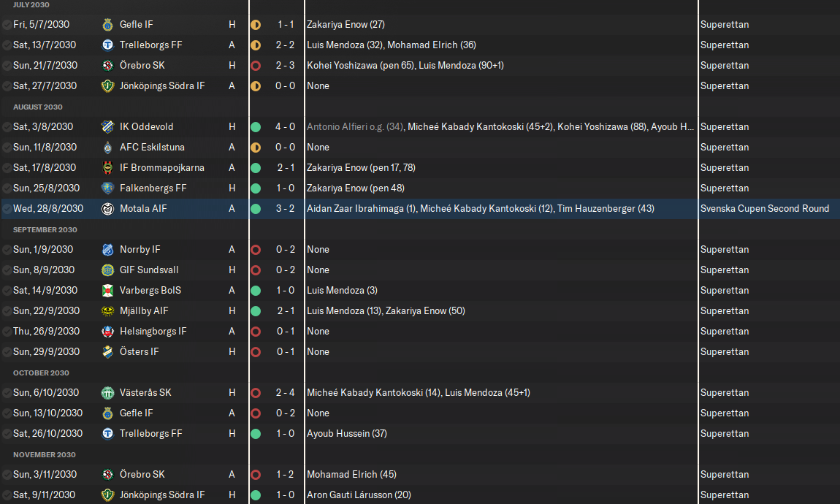Viewport: 840px width, 504px height.
Task: Click the IK Oddevold club badge
Action: 107,126
